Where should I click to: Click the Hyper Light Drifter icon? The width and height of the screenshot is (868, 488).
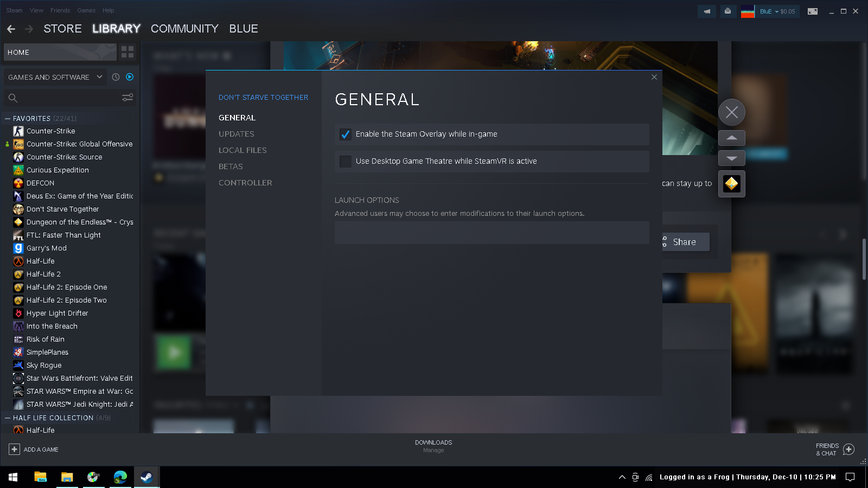18,313
